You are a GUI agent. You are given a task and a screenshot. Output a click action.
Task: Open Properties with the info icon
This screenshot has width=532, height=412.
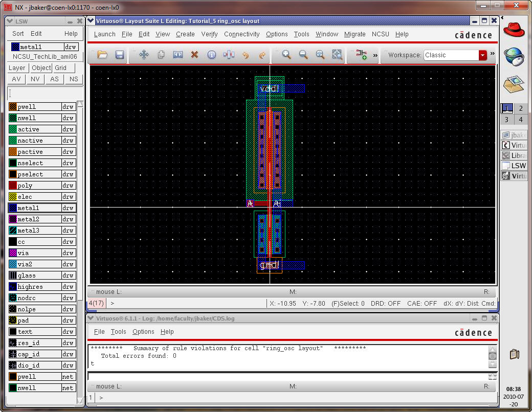pyautogui.click(x=211, y=55)
